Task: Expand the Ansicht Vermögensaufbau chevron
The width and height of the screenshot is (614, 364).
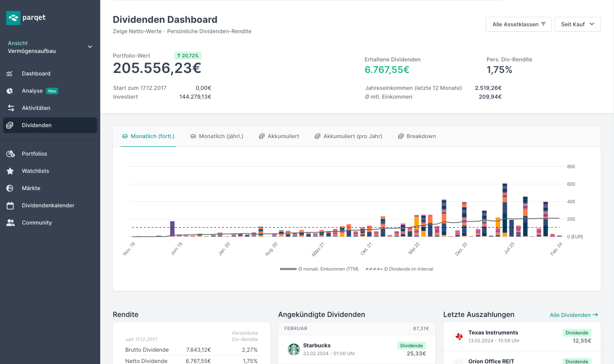Action: [x=90, y=47]
